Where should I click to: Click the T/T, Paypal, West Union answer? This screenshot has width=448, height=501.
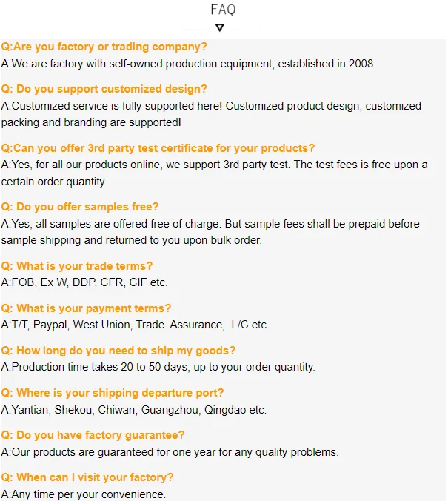(x=135, y=325)
